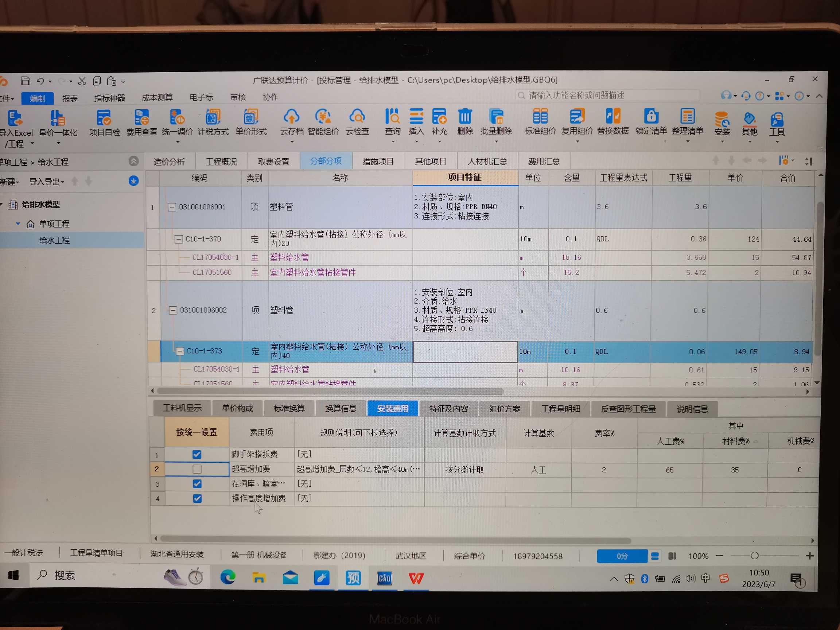Click the 按统一设置 button

coord(197,432)
